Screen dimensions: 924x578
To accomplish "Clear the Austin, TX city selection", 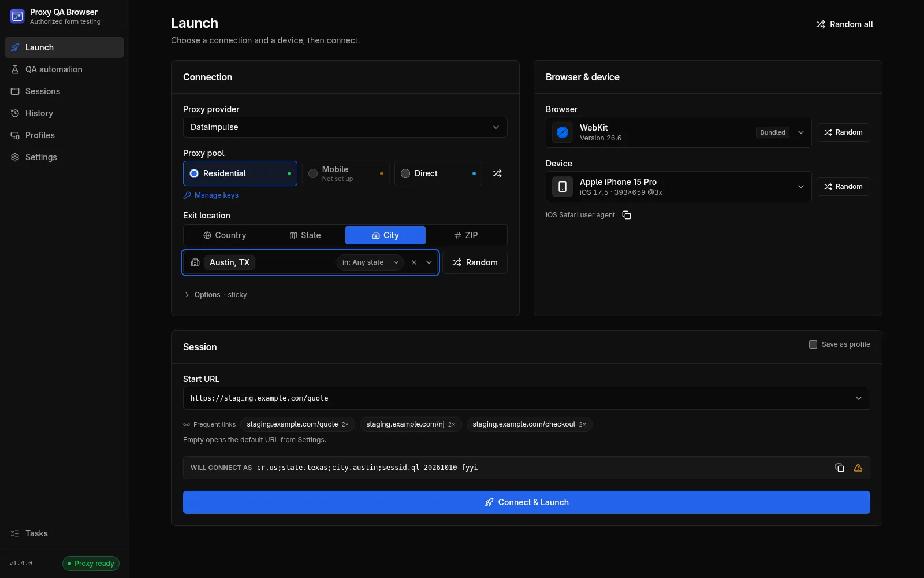I will (x=414, y=262).
